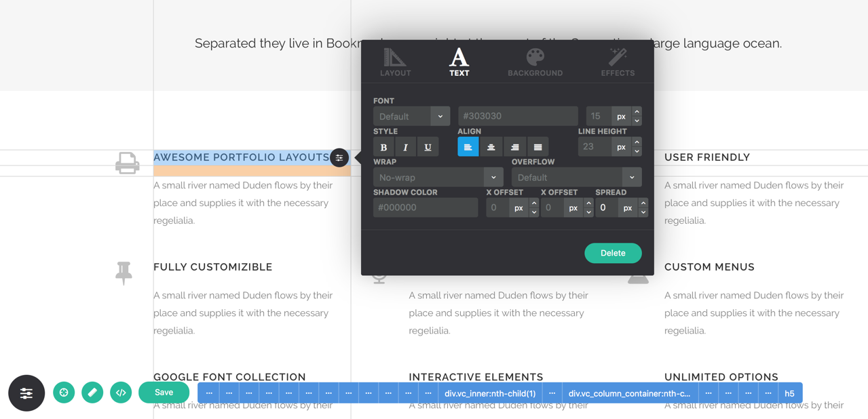Click settings icon beside Awesome Portfolio Layouts
Viewport: 868px width, 419px height.
coord(339,157)
